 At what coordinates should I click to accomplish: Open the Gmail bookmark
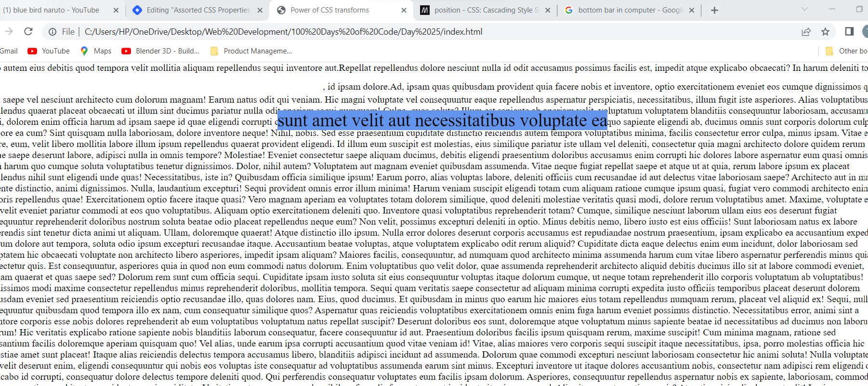(9, 51)
